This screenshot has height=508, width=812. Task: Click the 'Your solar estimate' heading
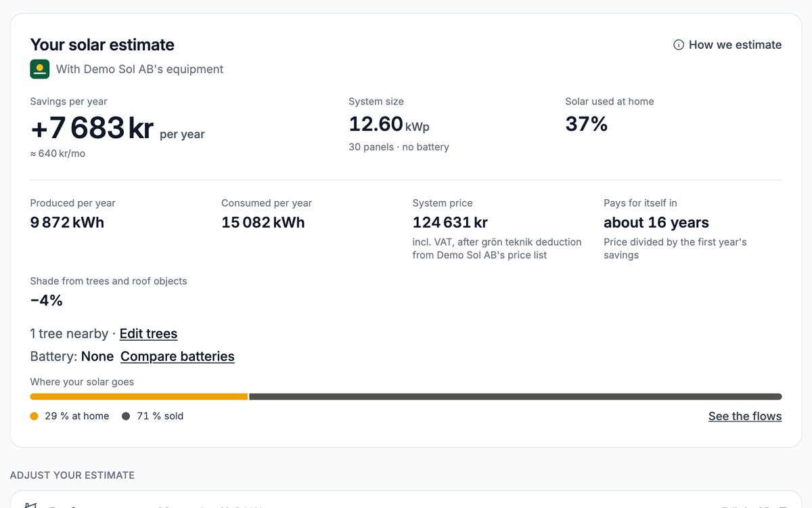point(102,45)
